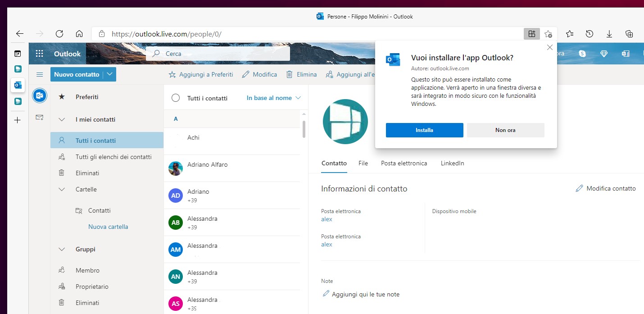Click the app-available install icon in address bar
Screen dimensions: 644x314
click(x=532, y=34)
